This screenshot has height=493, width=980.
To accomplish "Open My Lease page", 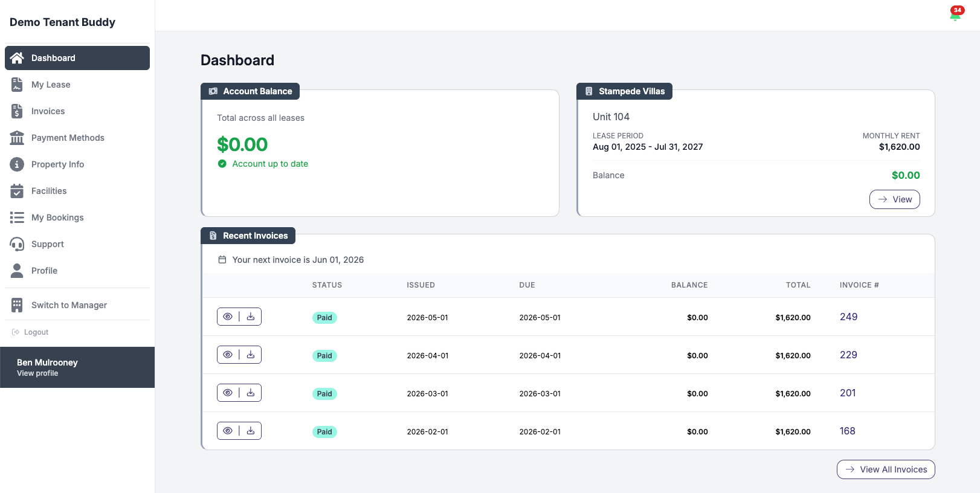I will [x=77, y=85].
